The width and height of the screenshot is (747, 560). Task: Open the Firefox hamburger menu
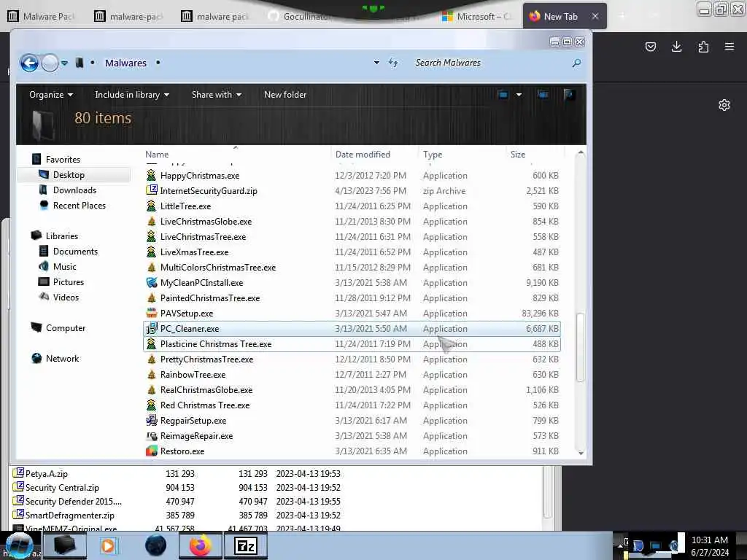[729, 47]
